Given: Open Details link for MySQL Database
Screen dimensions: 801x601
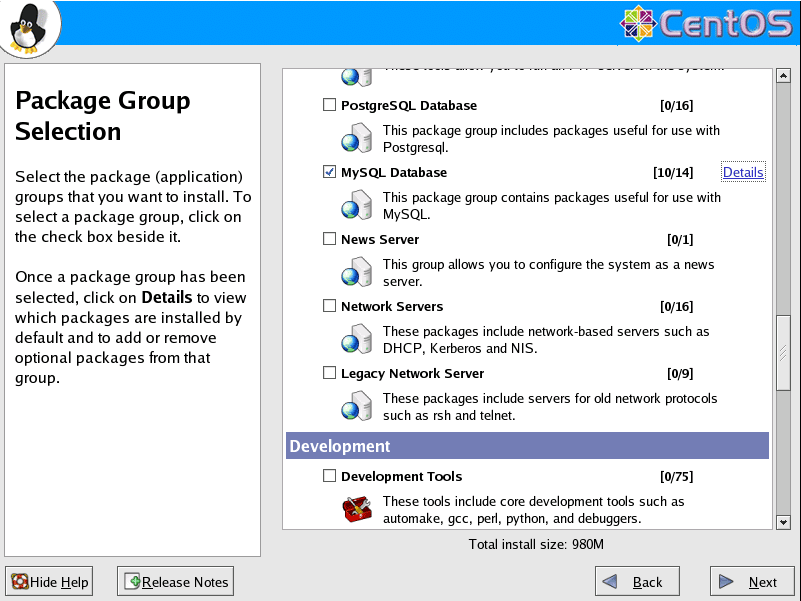Looking at the screenshot, I should click(743, 172).
